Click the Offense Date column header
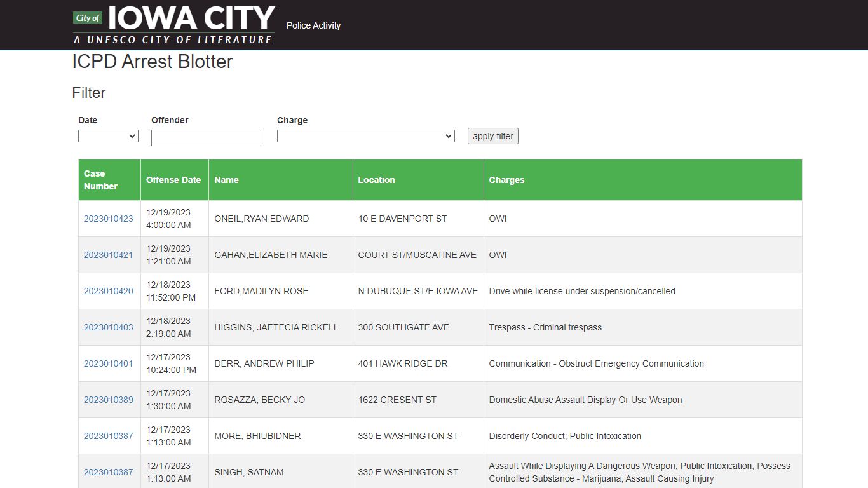868x488 pixels. (x=173, y=180)
